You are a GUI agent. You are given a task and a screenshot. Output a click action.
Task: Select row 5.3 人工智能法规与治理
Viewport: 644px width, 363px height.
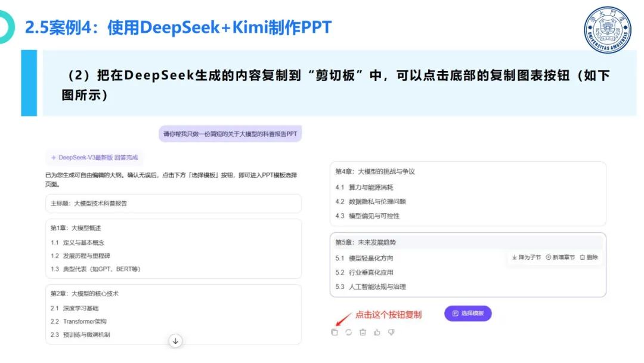[370, 287]
